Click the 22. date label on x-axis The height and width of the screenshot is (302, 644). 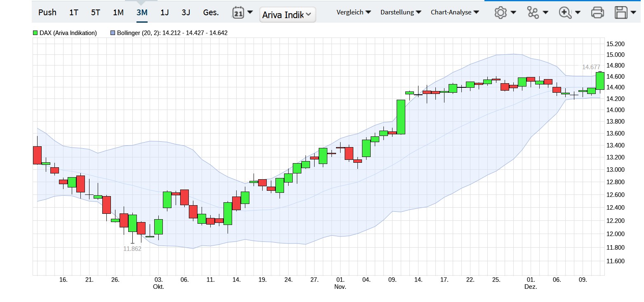470,280
